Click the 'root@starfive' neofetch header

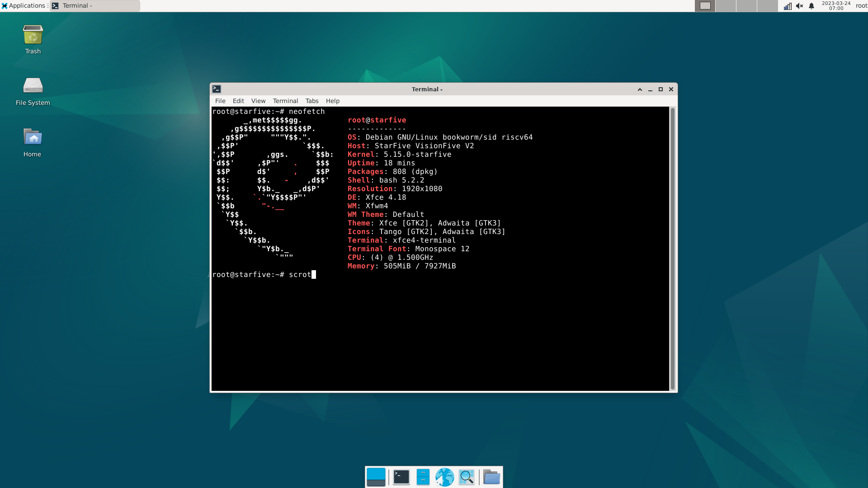point(377,120)
